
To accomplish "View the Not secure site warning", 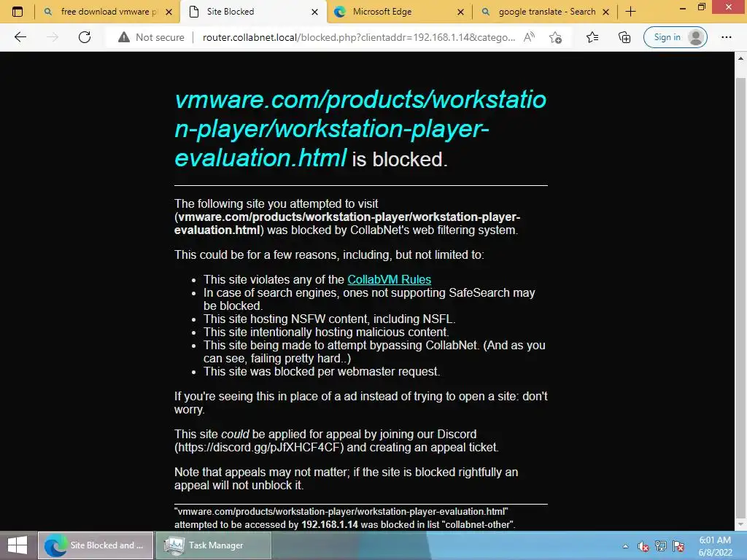I will (151, 37).
